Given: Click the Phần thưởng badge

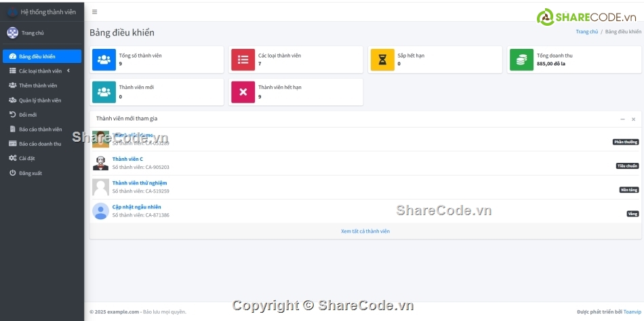Looking at the screenshot, I should 626,142.
